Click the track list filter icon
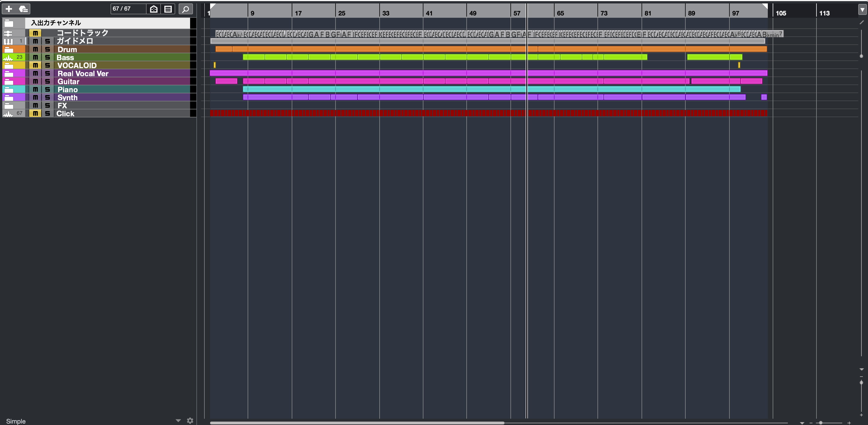Screen dimensions: 868x425 click(x=168, y=9)
